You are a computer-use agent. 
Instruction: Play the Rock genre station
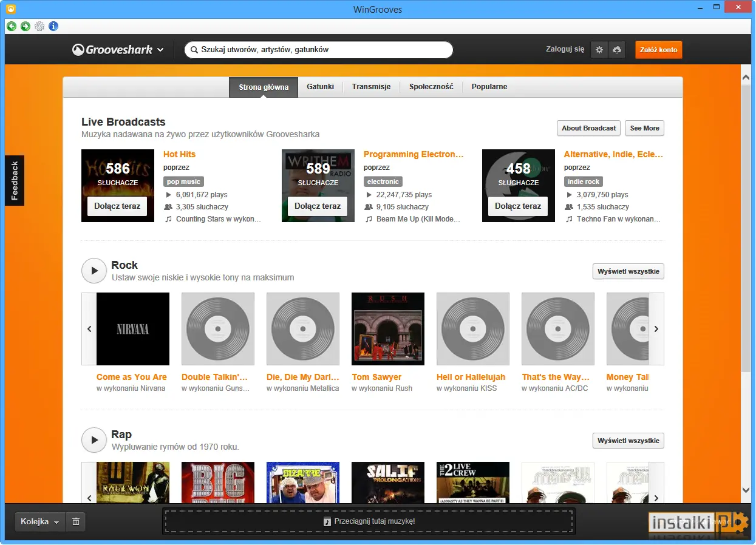(94, 271)
